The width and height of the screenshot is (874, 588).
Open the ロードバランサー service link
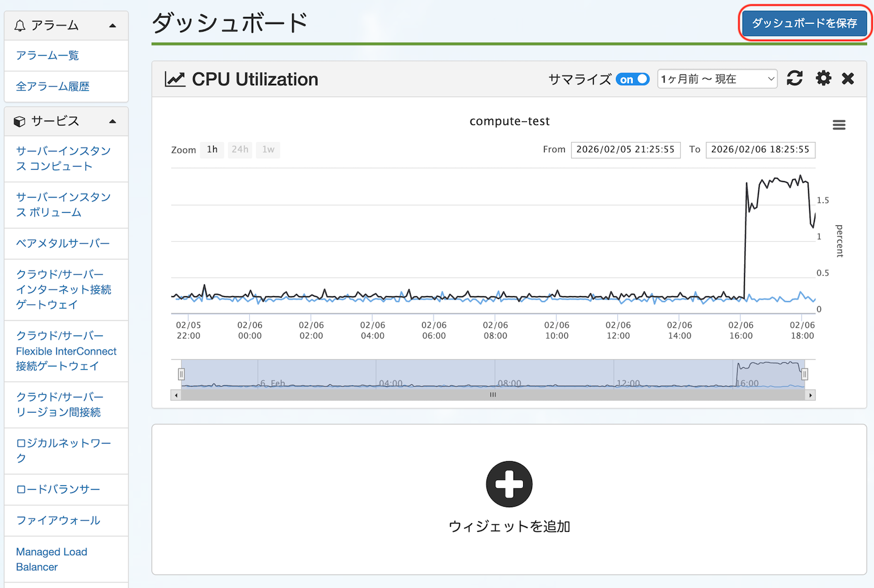click(x=58, y=490)
